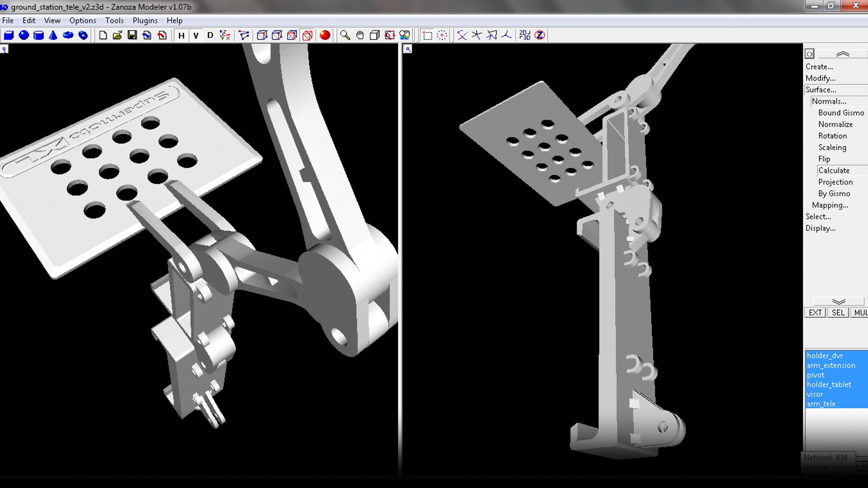The image size is (868, 488).
Task: Click the 2D/3D switch icon
Action: [x=525, y=35]
